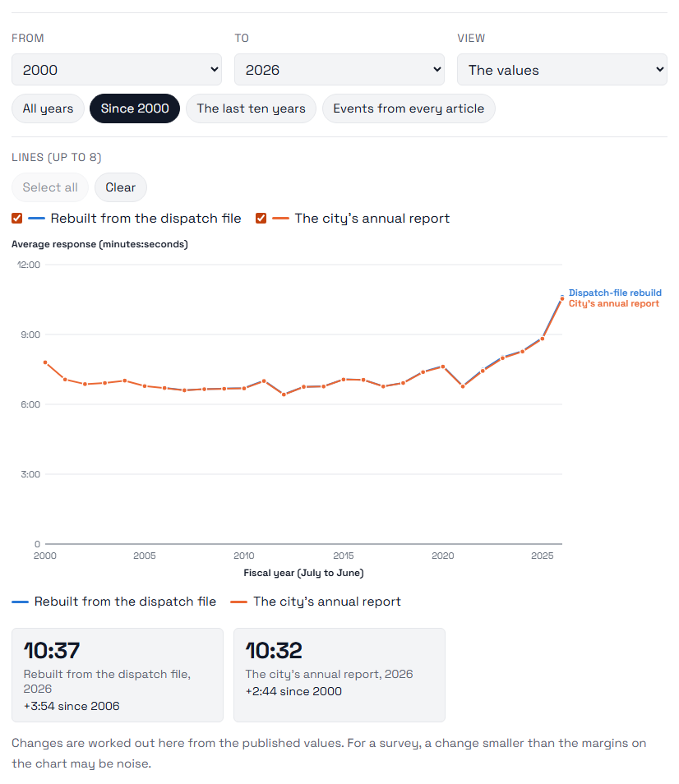Show Events from every article
679x784 pixels.
[409, 108]
